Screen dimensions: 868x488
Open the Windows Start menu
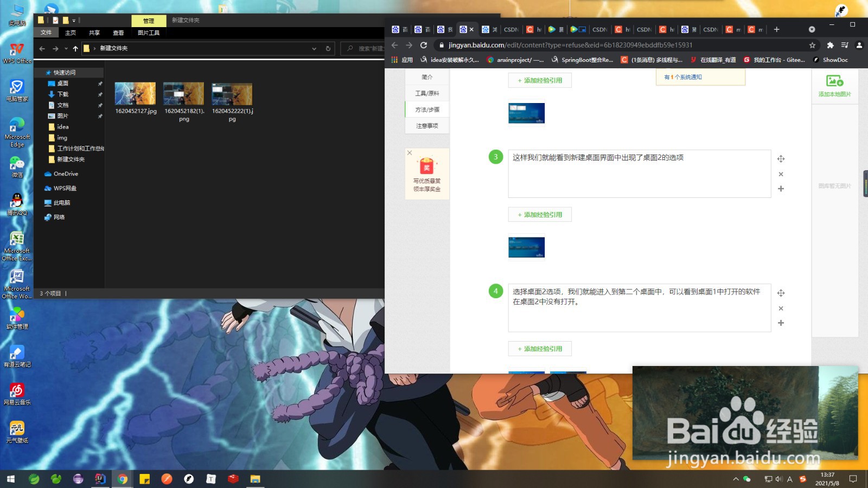pos(11,479)
